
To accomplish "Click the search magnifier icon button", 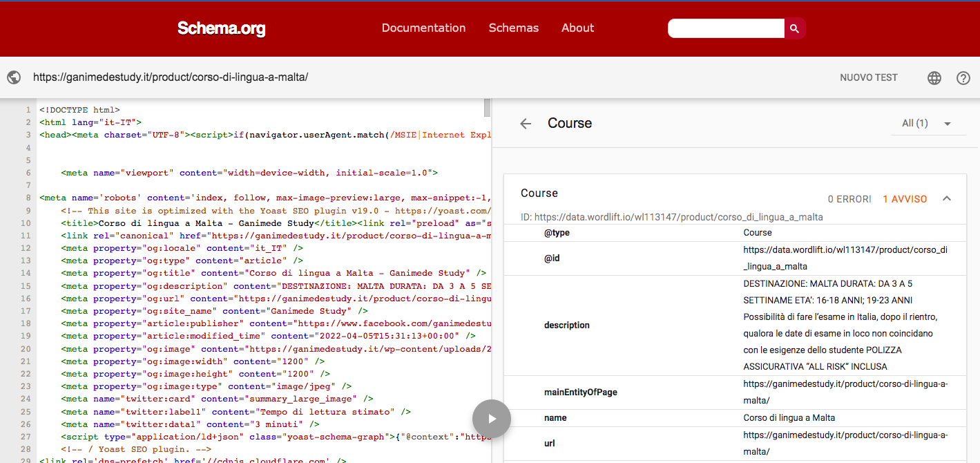I will coord(794,28).
